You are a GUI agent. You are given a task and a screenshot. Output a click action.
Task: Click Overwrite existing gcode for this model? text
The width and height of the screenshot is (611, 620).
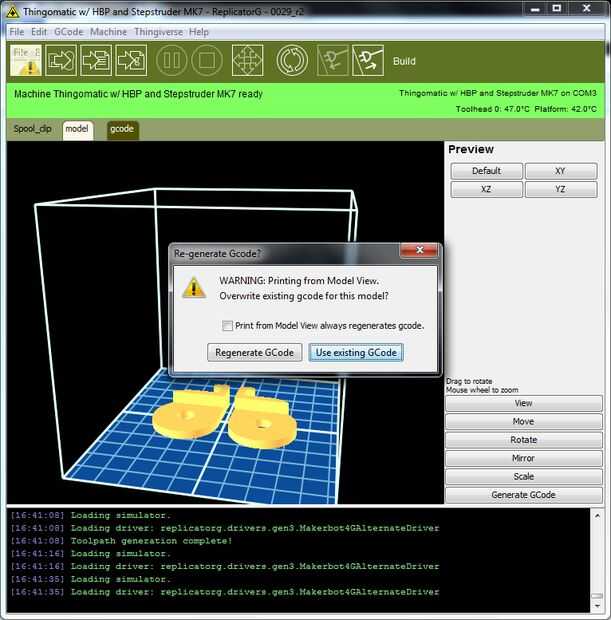tap(304, 296)
